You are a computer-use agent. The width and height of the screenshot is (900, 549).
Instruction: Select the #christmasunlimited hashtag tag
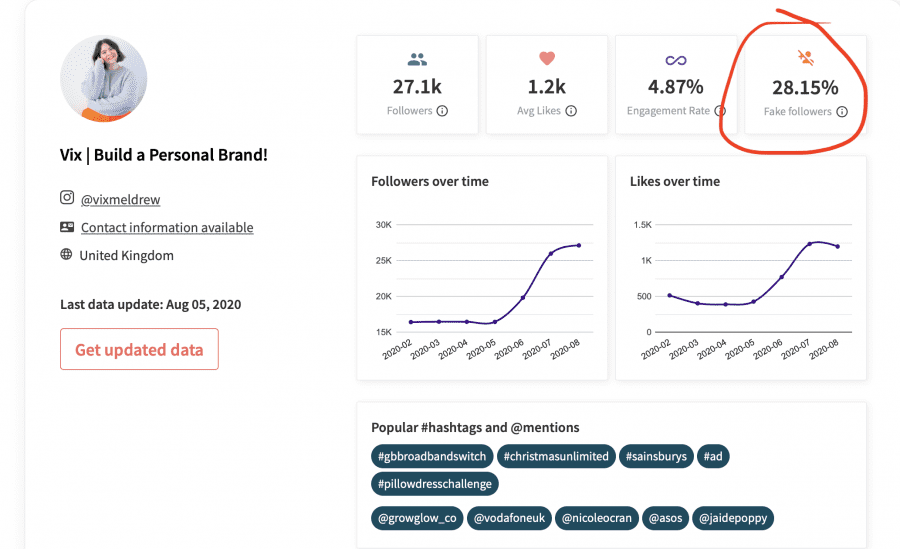[556, 457]
